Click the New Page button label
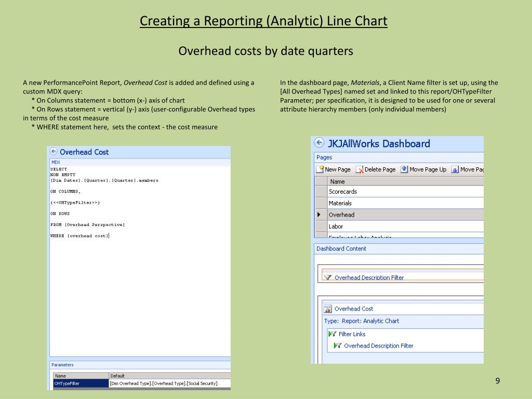This screenshot has width=532, height=399. click(x=338, y=169)
